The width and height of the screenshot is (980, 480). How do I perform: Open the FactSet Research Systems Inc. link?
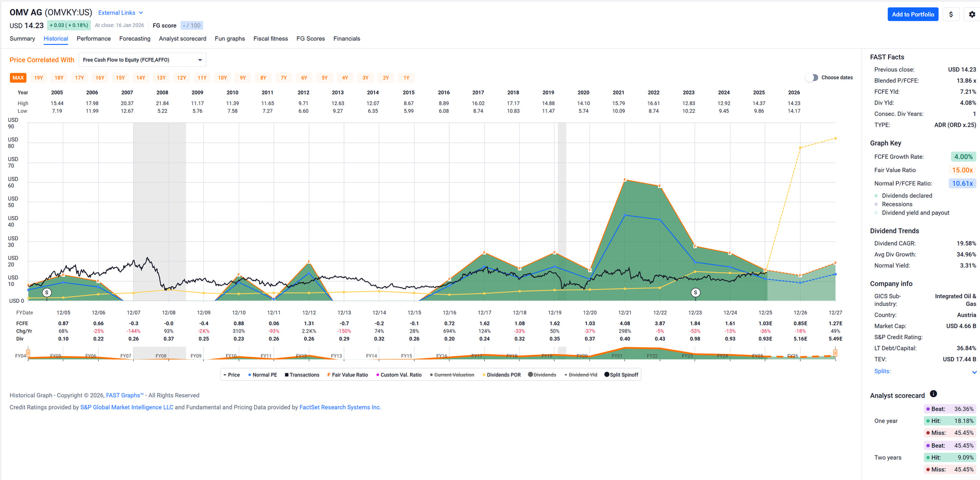[340, 407]
